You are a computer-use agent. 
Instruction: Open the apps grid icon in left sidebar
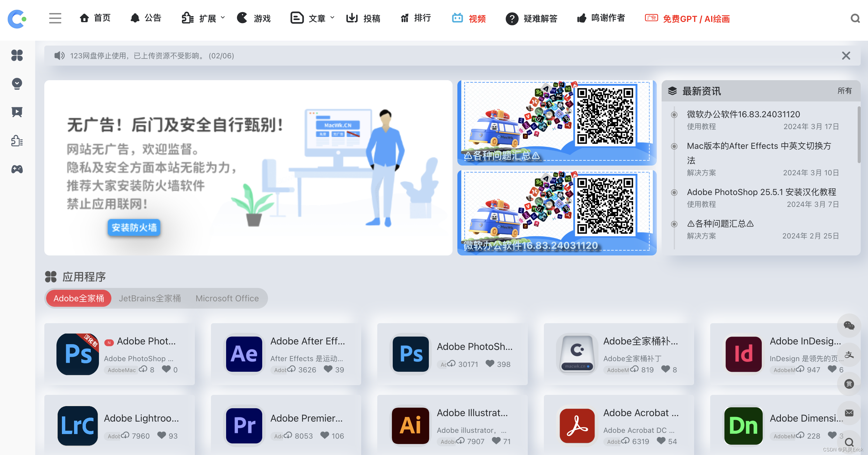pos(17,55)
